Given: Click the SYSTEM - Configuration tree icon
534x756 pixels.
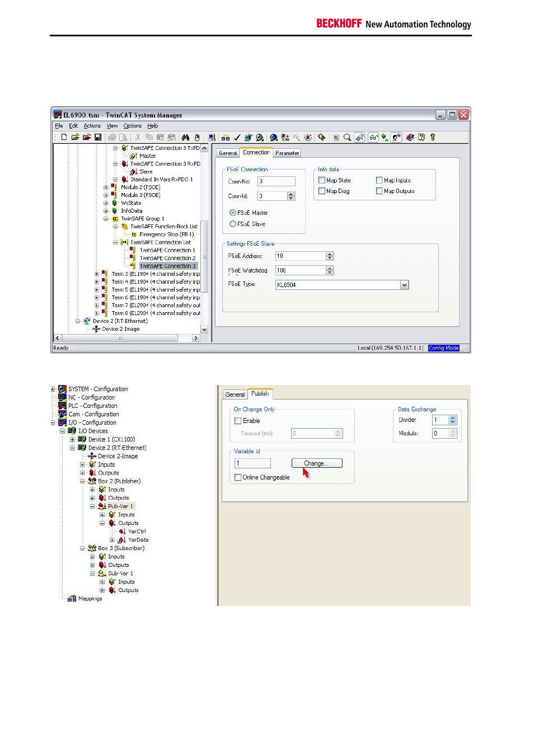Looking at the screenshot, I should tap(62, 389).
